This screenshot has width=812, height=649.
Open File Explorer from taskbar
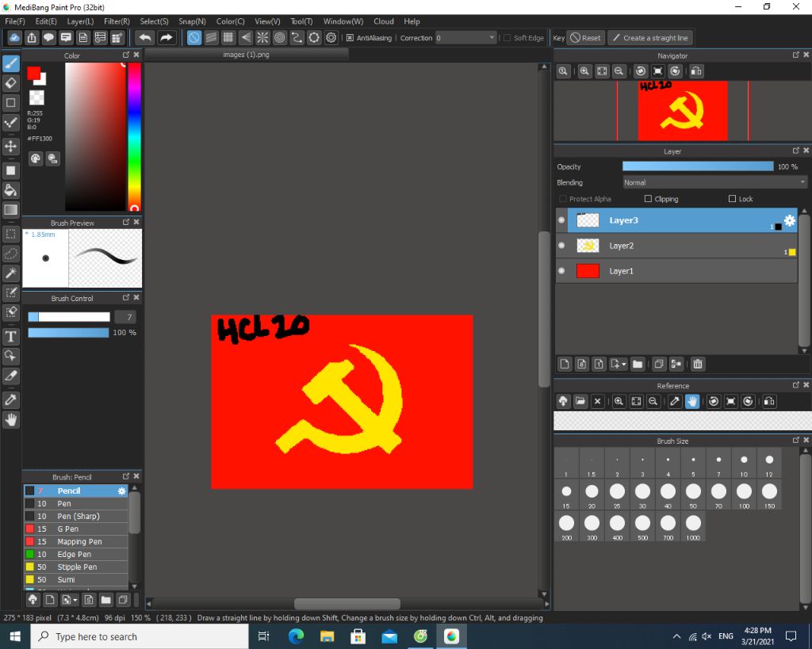coord(327,636)
